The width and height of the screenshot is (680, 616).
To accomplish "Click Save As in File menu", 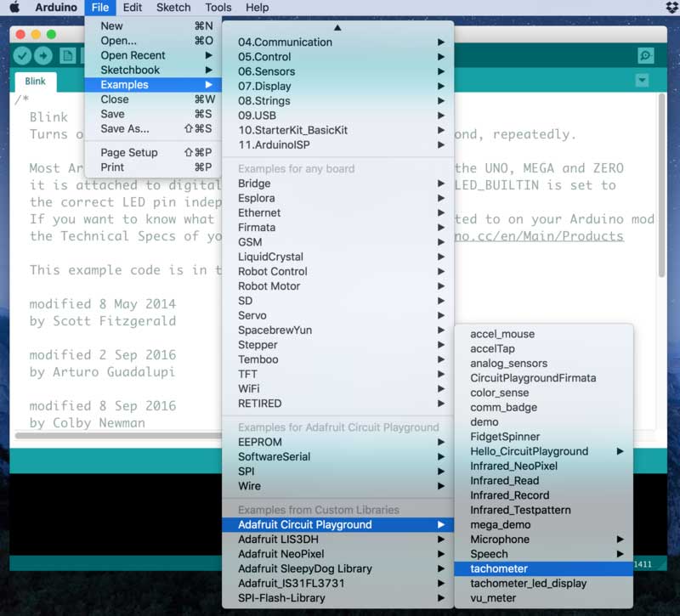I will point(125,129).
